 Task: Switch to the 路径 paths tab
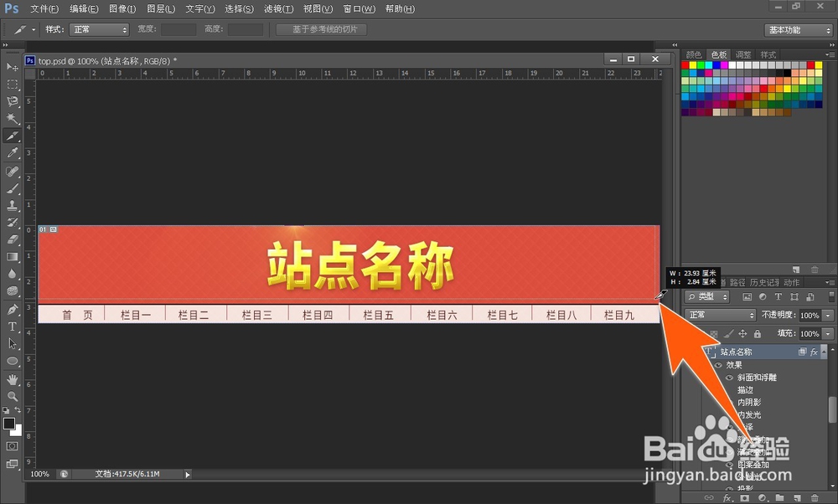pos(737,282)
